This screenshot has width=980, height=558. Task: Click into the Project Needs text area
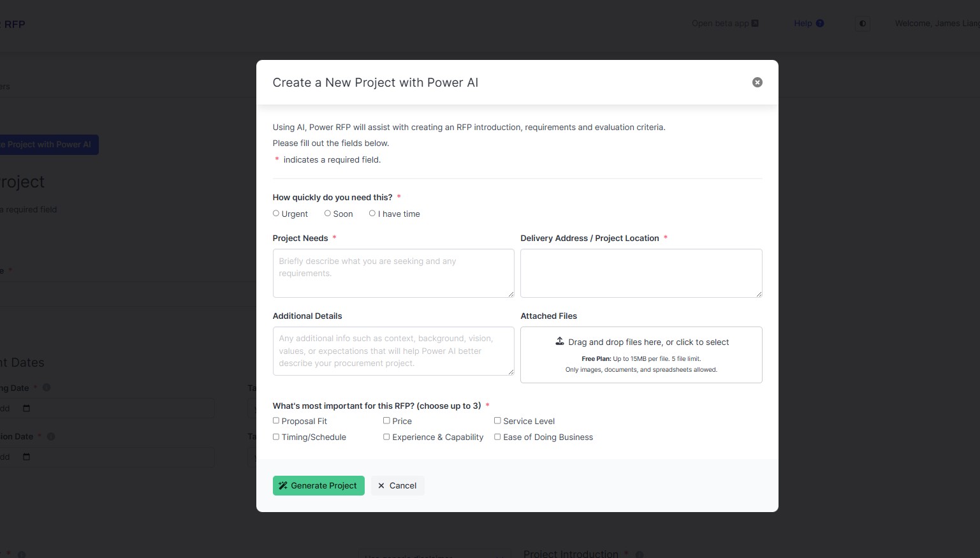pyautogui.click(x=393, y=273)
